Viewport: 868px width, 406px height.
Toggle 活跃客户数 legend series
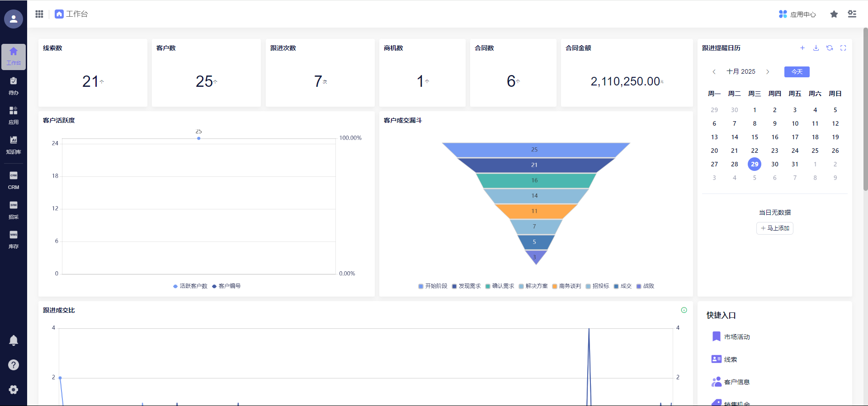click(190, 286)
